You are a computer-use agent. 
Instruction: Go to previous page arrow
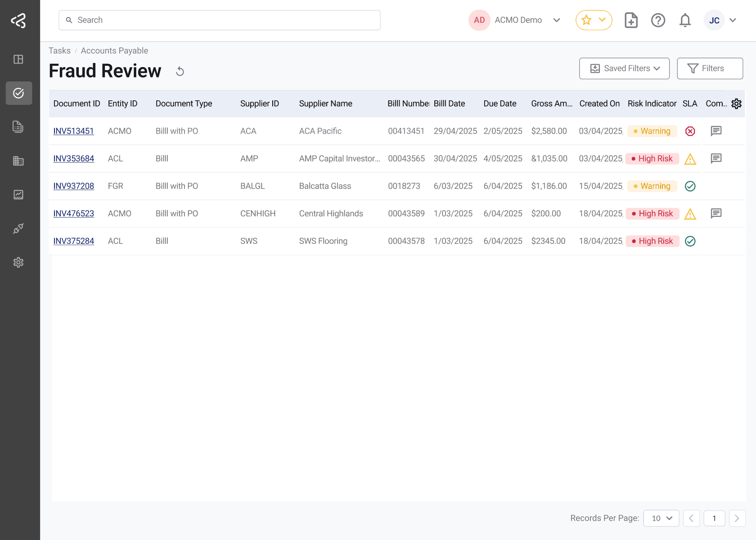coord(691,518)
